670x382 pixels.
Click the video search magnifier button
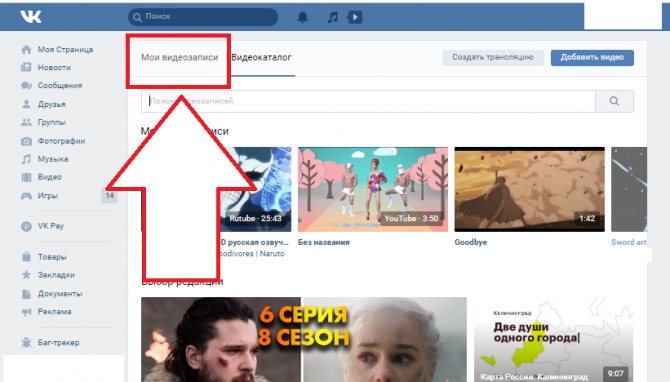click(x=614, y=101)
